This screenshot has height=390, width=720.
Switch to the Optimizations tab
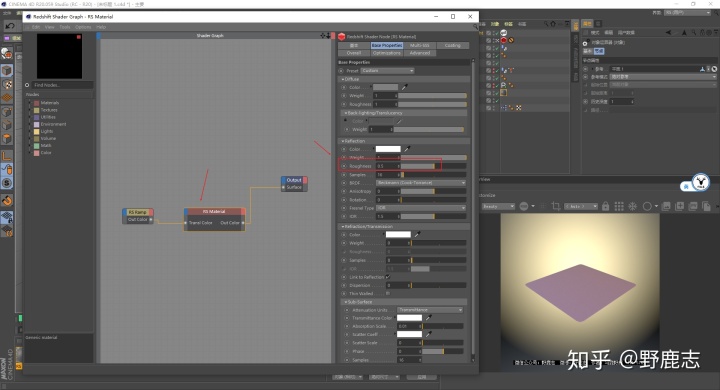(x=387, y=53)
